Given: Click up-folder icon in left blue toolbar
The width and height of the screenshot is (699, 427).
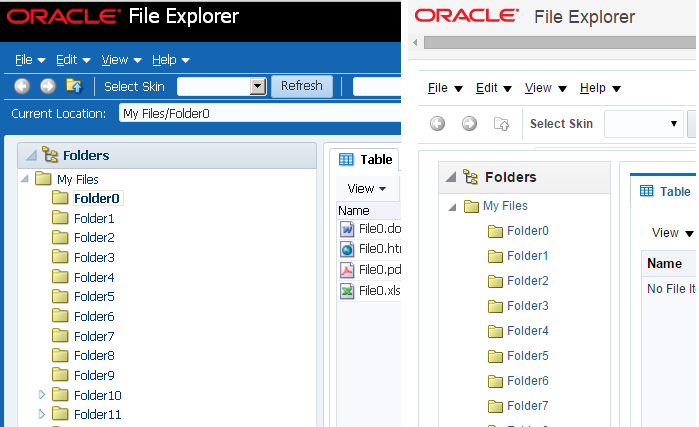Looking at the screenshot, I should (74, 85).
